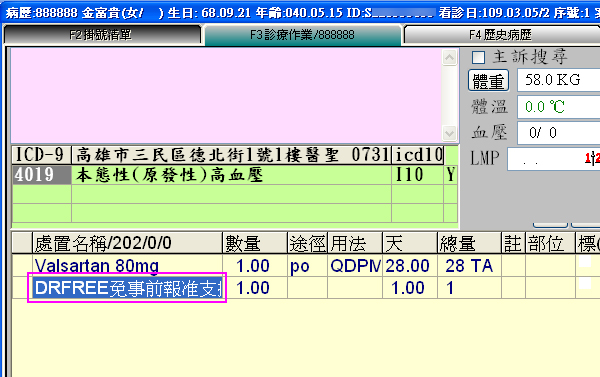Click the body temperature field 0.0 ℃
600x377 pixels.
[x=559, y=107]
